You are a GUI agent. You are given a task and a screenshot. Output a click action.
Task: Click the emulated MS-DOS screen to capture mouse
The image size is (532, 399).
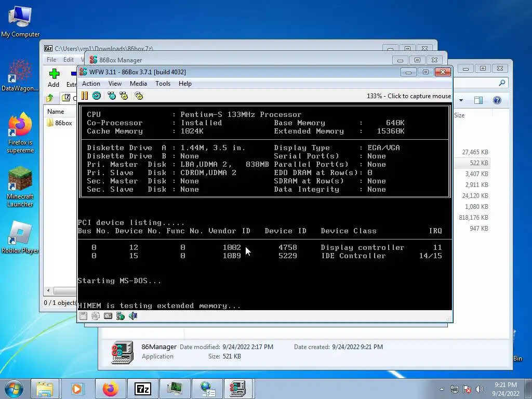pyautogui.click(x=264, y=206)
